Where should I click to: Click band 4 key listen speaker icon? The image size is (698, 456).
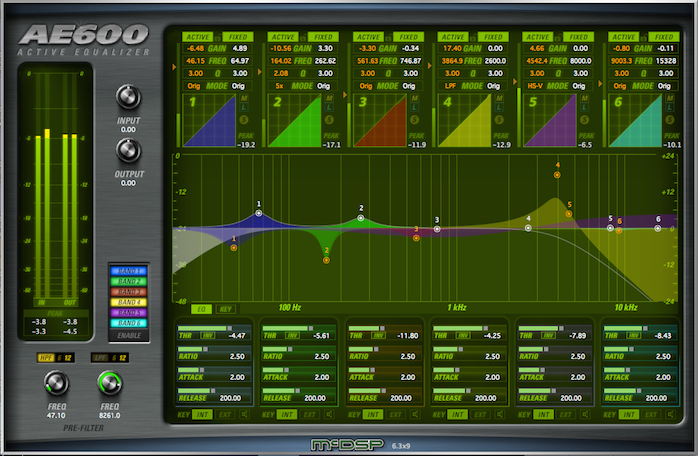coord(500,415)
